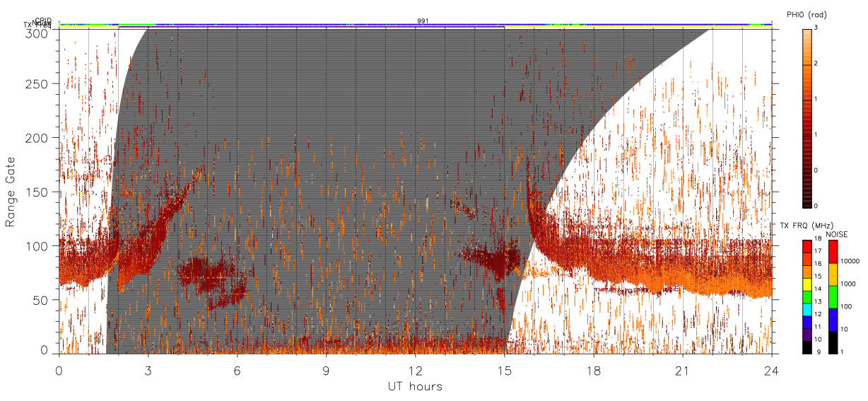Screen dimensions: 868x401
Task: Click the '150' tick on the Range Gate axis
Action: (x=38, y=192)
